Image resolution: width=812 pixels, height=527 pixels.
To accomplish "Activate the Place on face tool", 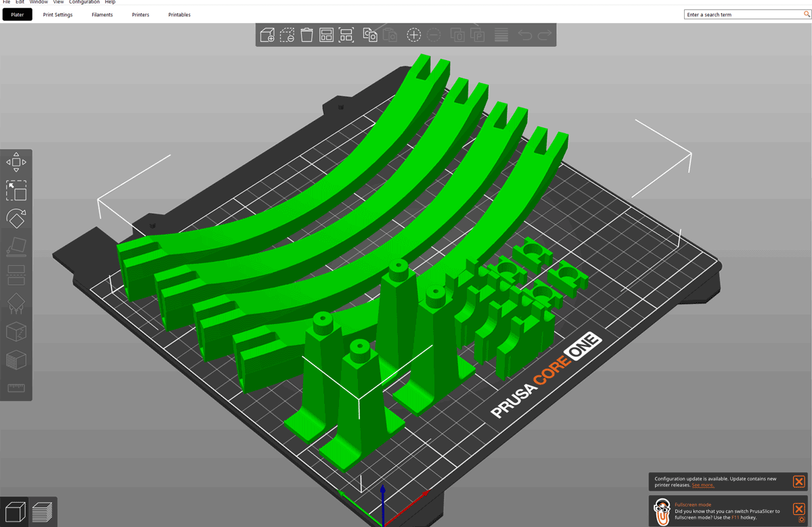I will click(16, 247).
